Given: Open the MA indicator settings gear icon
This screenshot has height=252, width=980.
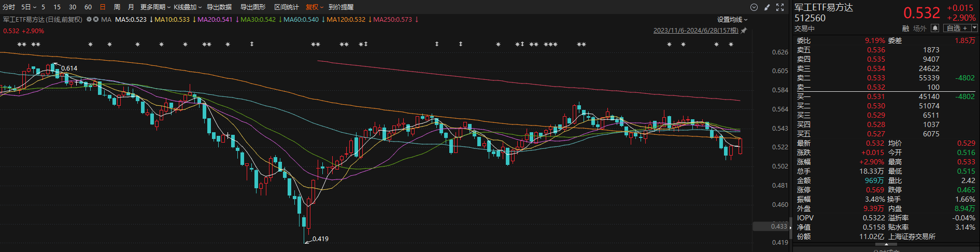Looking at the screenshot, I should pos(89,20).
